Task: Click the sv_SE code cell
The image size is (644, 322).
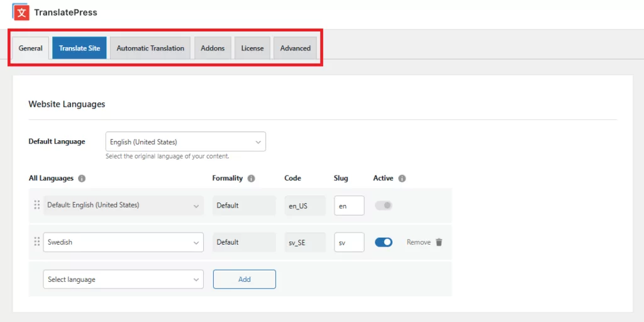Action: point(305,242)
